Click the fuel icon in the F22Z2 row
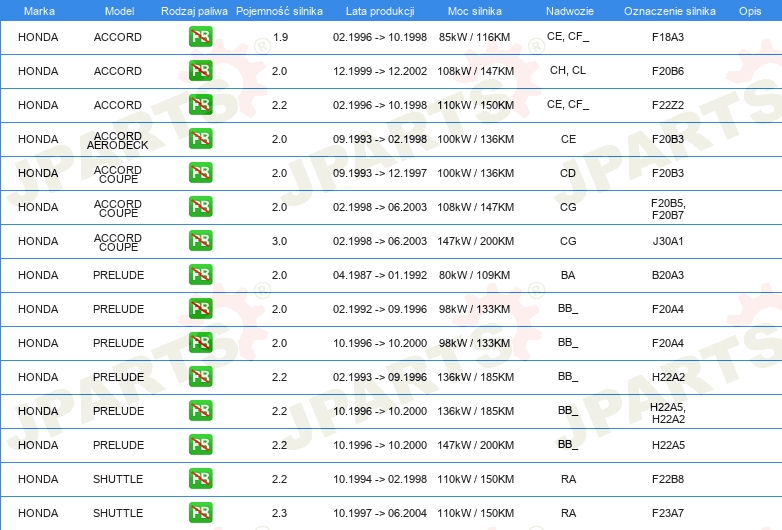 coord(200,105)
